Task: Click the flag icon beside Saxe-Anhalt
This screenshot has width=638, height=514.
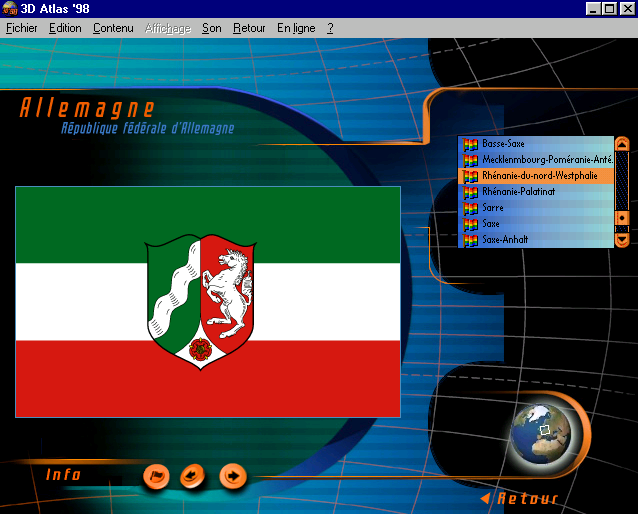Action: 470,240
